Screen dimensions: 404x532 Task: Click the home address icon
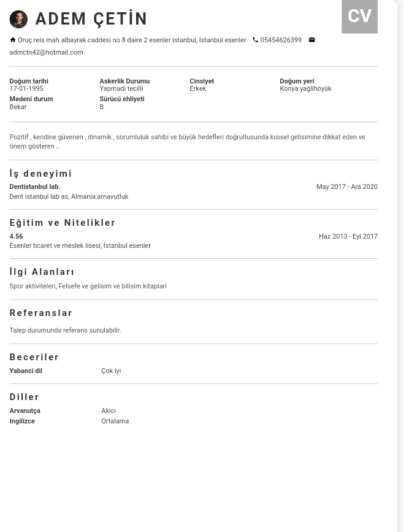tap(13, 40)
